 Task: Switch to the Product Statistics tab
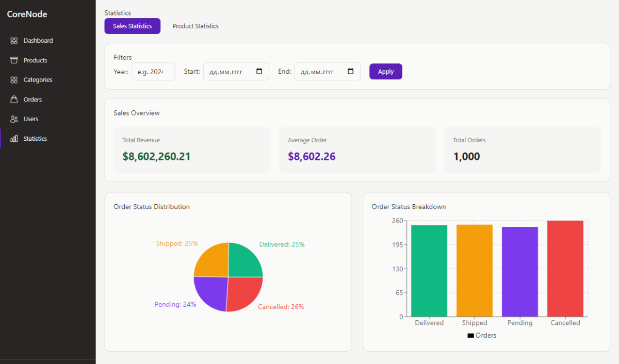pos(196,26)
